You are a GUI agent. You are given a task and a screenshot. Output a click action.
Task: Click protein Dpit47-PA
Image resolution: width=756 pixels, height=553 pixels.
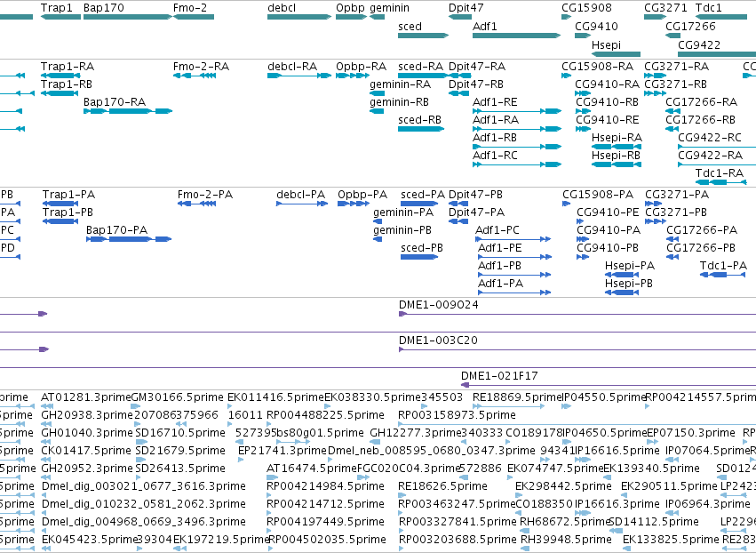(476, 212)
